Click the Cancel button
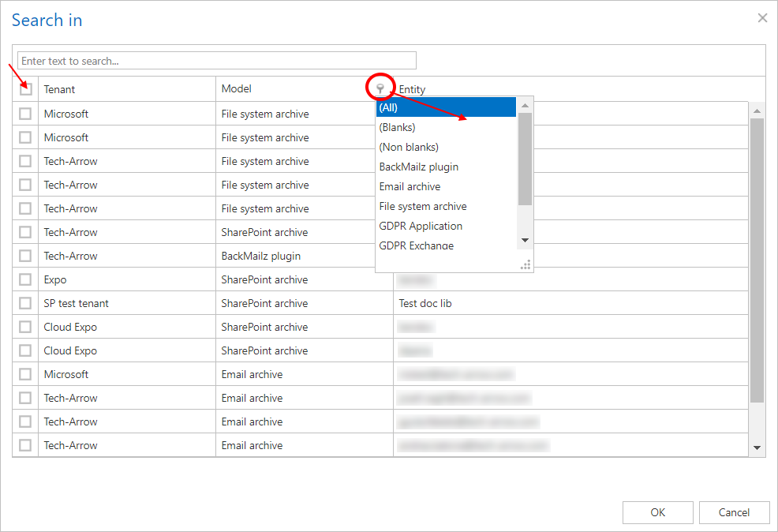778x532 pixels. point(734,512)
